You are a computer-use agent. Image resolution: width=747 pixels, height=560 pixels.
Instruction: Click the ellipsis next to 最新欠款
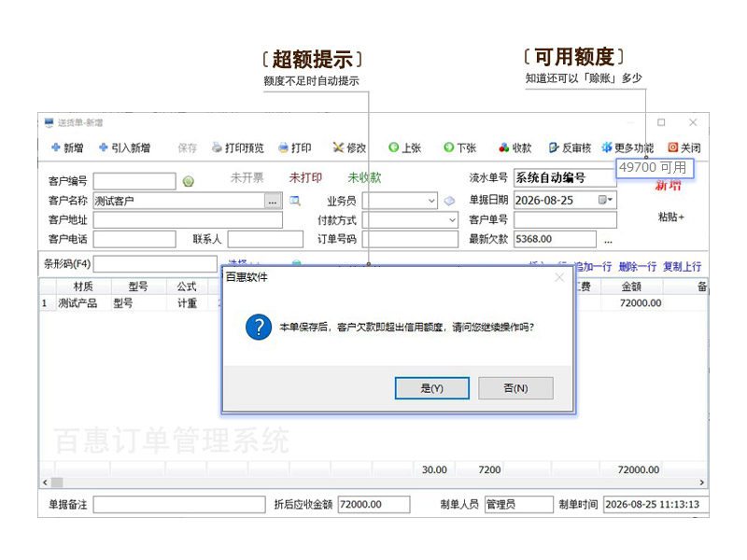[608, 241]
